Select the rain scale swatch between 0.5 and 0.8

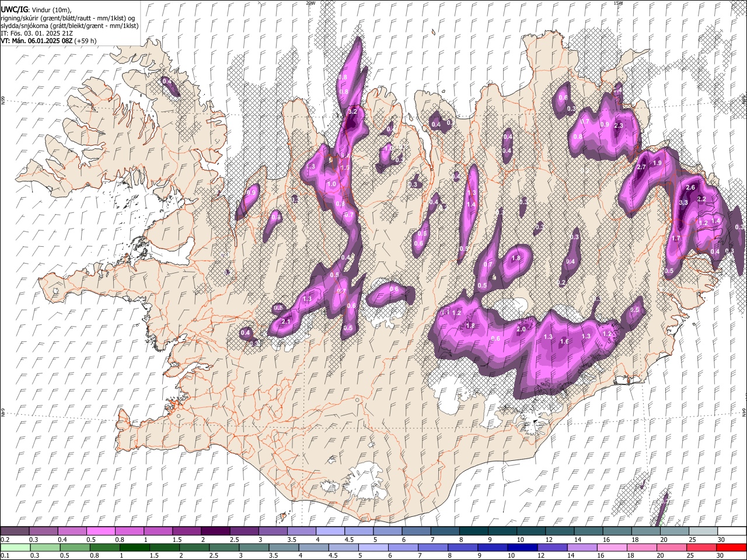click(x=75, y=547)
